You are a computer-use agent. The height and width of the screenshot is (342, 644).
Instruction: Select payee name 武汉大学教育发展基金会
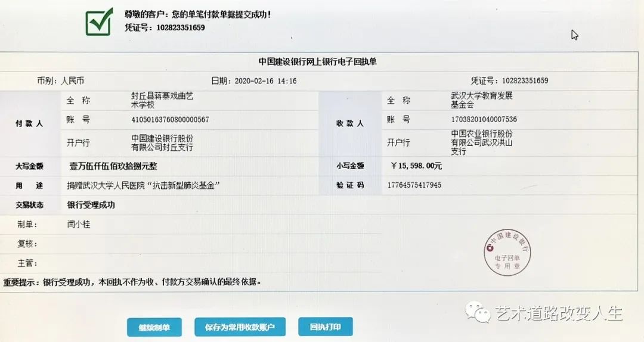tap(481, 100)
